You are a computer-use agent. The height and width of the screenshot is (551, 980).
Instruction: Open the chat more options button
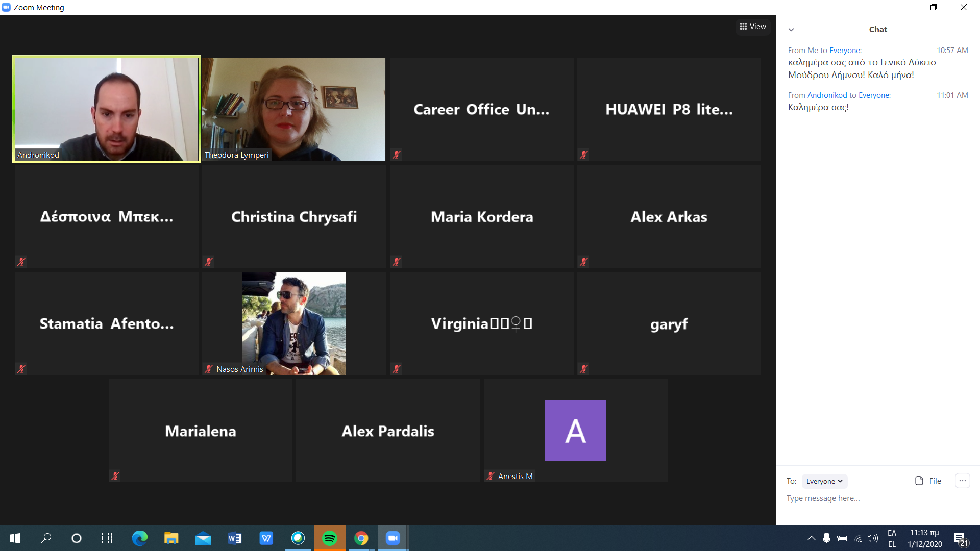[x=962, y=481]
